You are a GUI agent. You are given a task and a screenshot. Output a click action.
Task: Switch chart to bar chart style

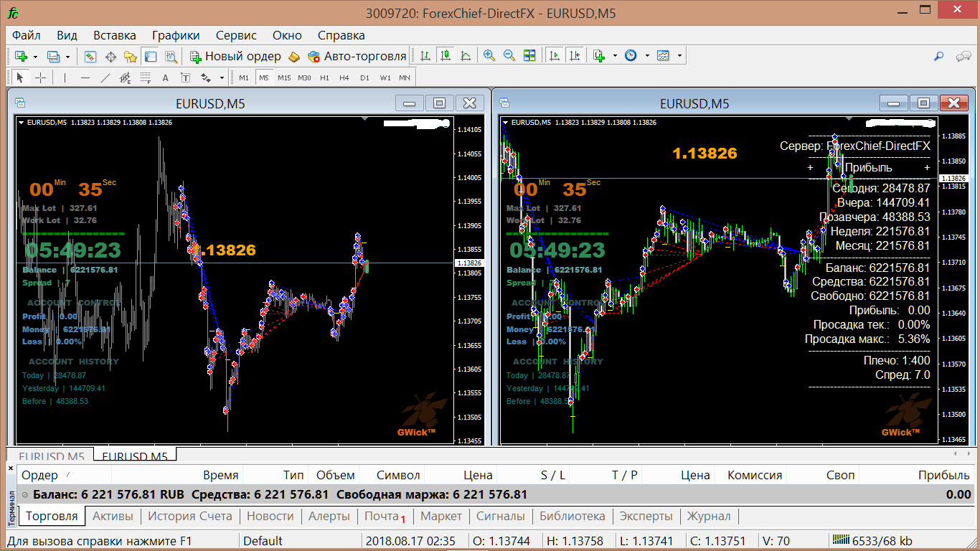425,56
